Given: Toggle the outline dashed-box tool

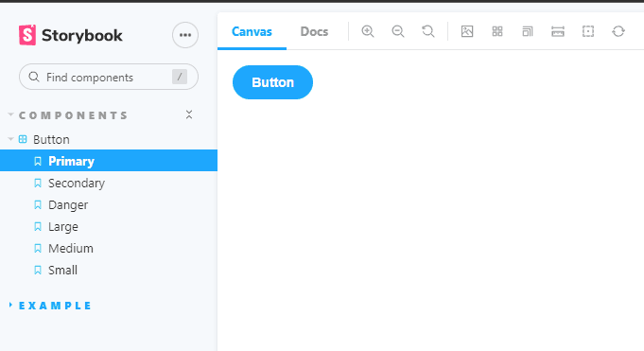Looking at the screenshot, I should pos(588,31).
